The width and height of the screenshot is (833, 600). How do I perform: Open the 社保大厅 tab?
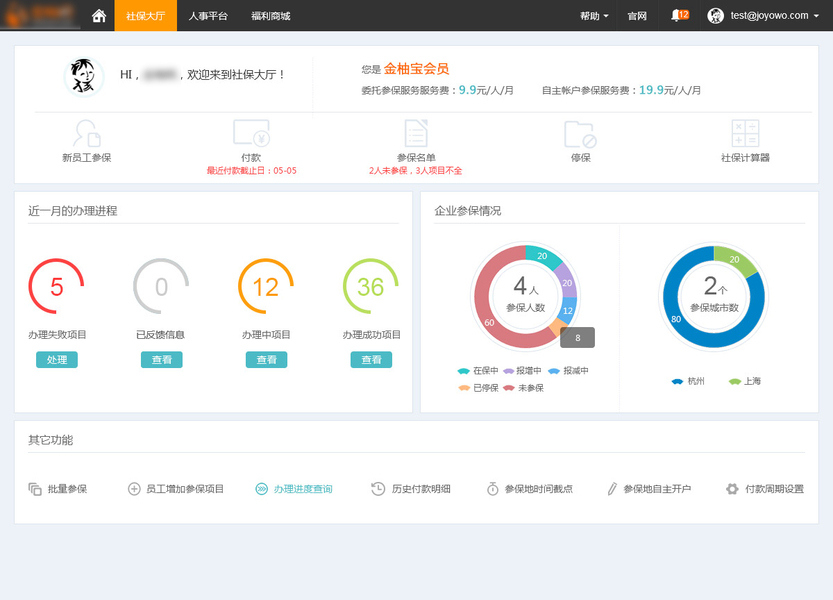click(x=146, y=16)
